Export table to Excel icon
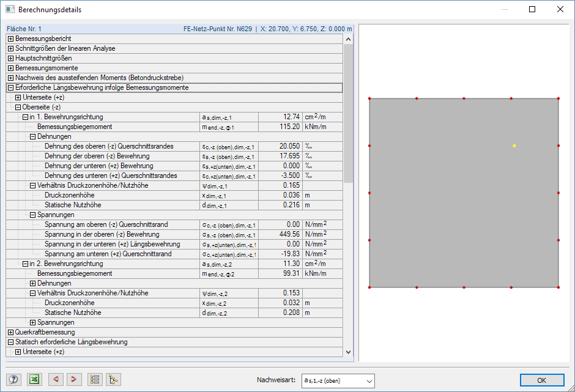This screenshot has width=575, height=392. point(34,380)
